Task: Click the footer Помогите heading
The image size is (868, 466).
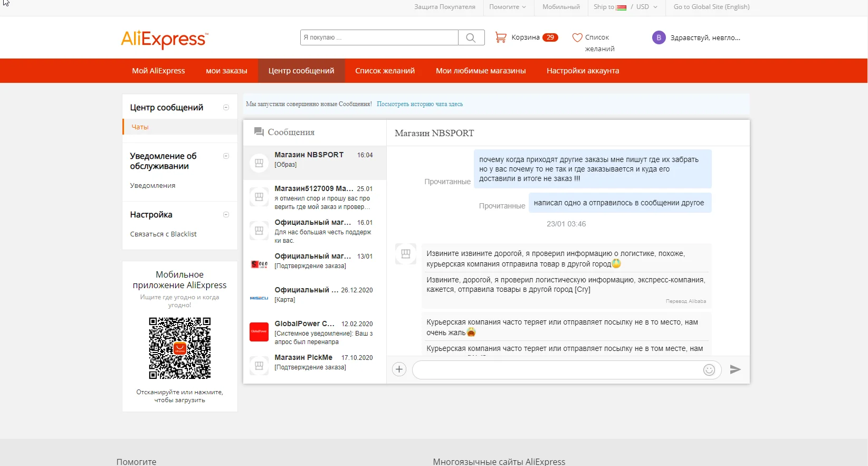Action: [x=136, y=462]
